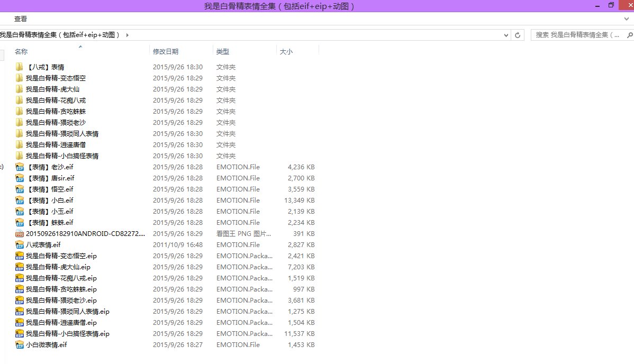This screenshot has width=634, height=364.
Task: Expand the ribbon with the chevron
Action: coord(627,19)
